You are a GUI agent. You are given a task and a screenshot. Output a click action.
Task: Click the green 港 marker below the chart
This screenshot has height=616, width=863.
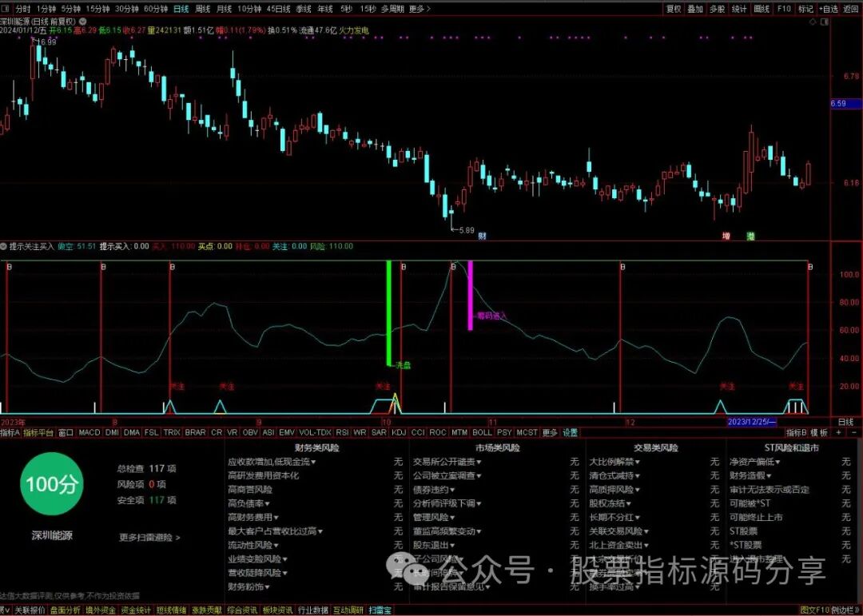coord(750,236)
